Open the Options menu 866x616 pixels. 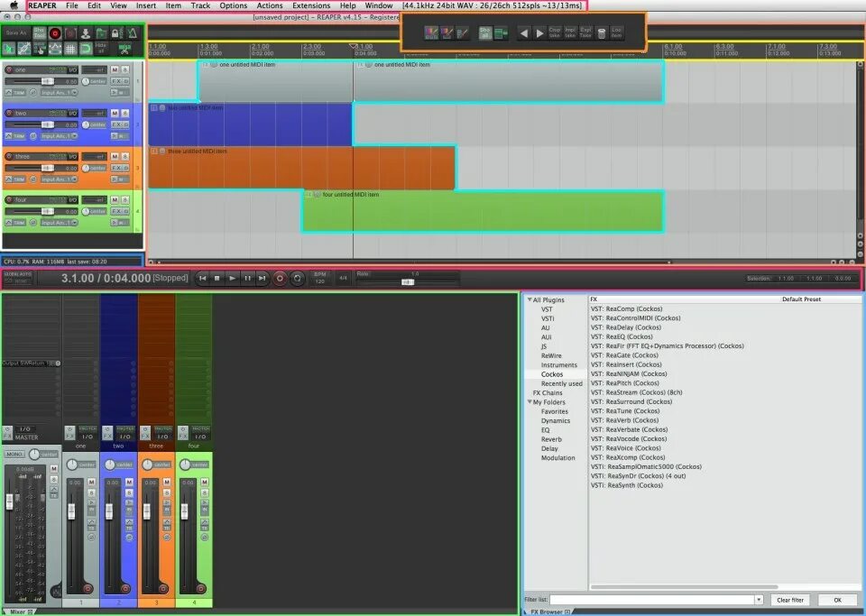(x=233, y=5)
